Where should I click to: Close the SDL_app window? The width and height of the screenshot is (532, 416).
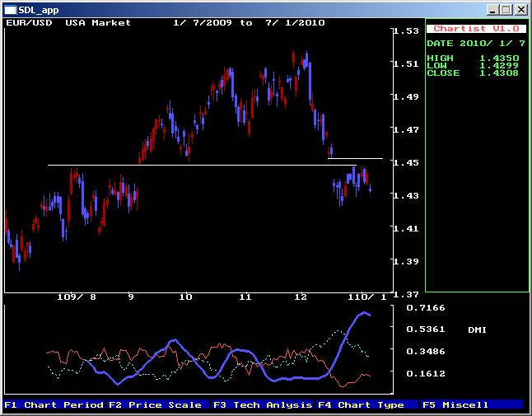tap(520, 10)
